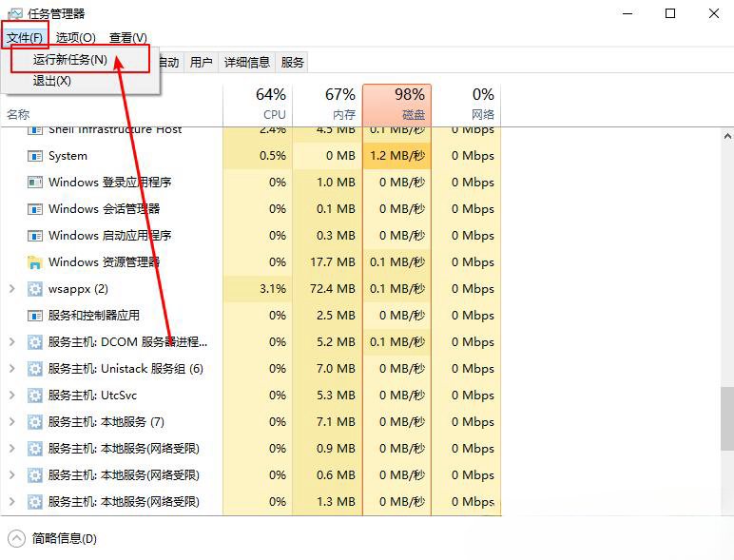Click the 3.1% CPU value for wsappx
The image size is (734, 560).
[273, 289]
